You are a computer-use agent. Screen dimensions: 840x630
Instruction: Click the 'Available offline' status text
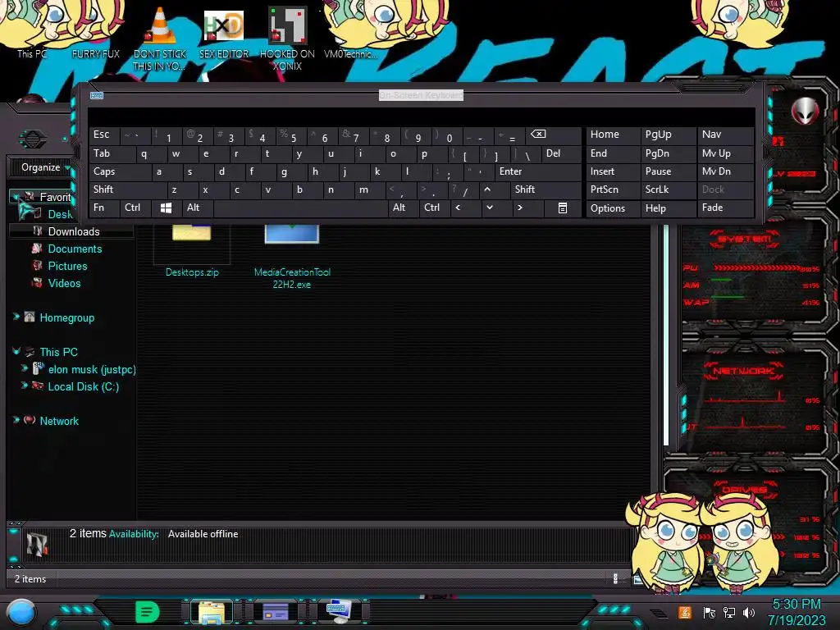pos(203,534)
